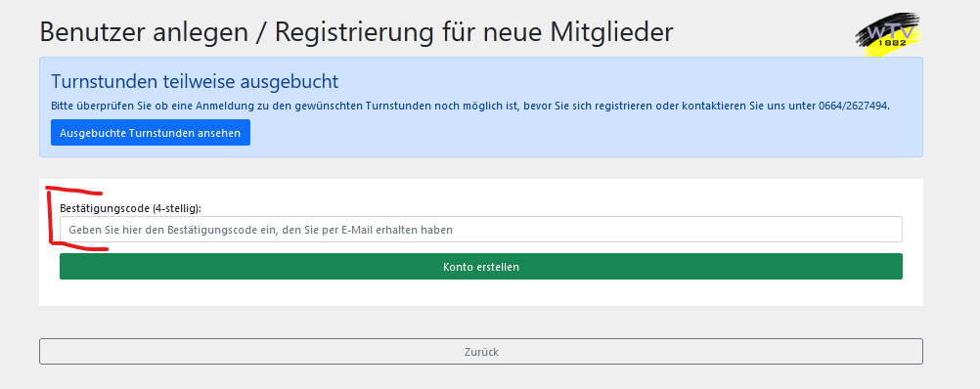The height and width of the screenshot is (389, 980).
Task: Go back using the Zurück button
Action: 480,352
